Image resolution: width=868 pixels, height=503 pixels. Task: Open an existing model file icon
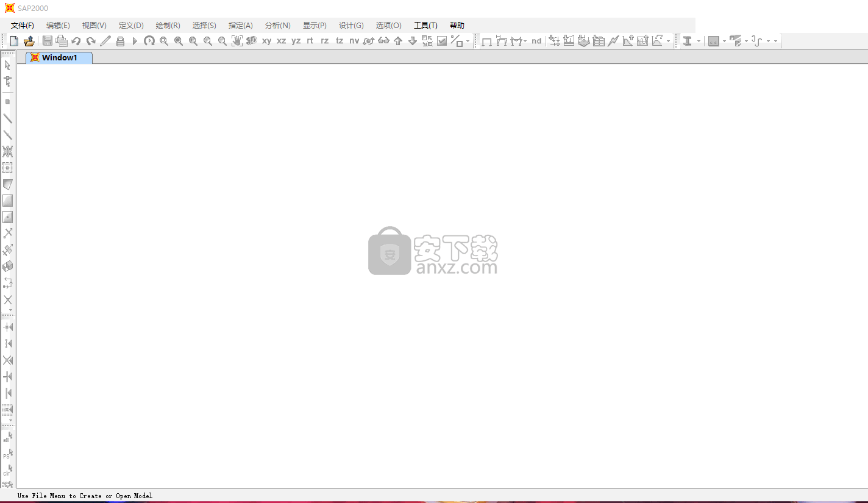click(x=29, y=41)
